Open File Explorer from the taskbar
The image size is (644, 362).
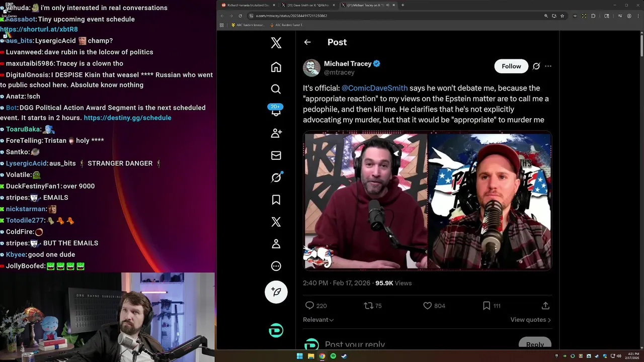311,356
